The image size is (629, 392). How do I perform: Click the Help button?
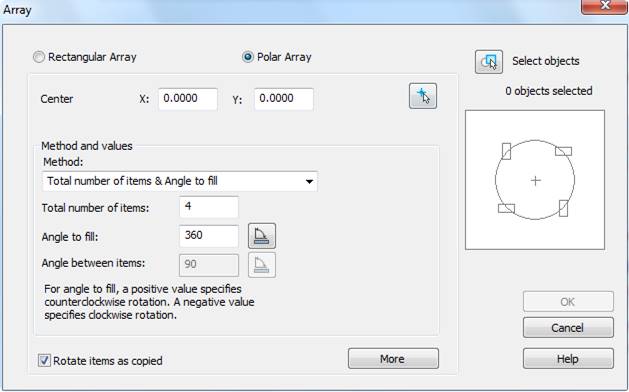click(568, 358)
